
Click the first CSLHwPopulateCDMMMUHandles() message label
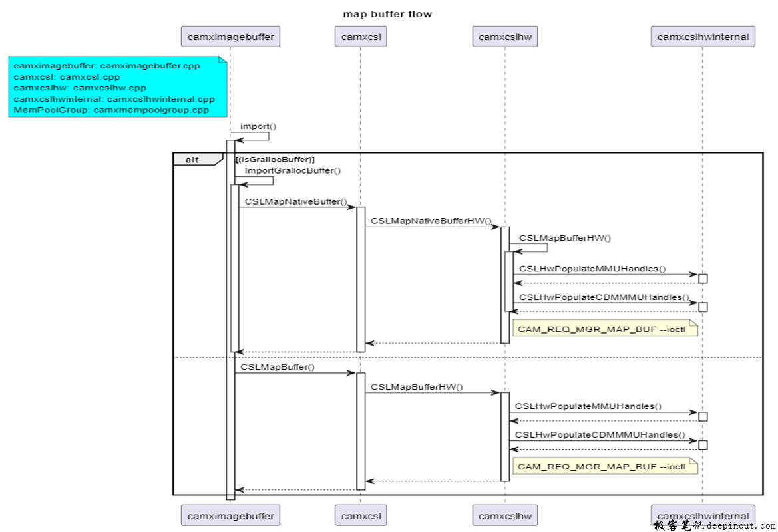604,297
